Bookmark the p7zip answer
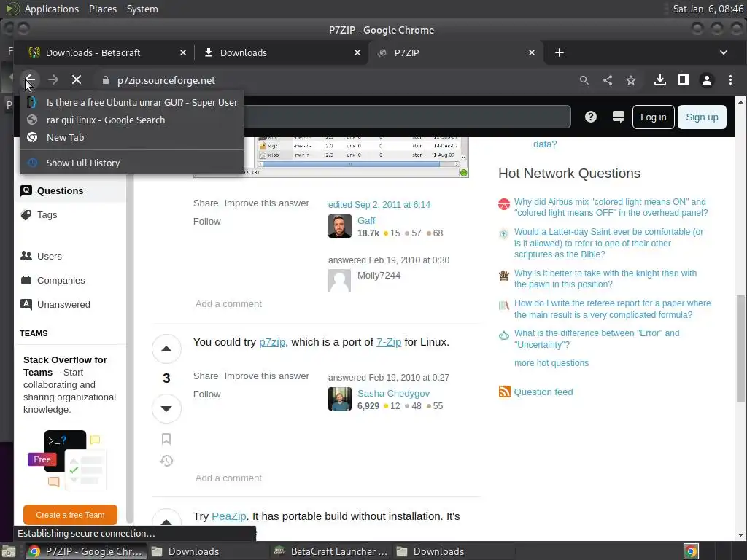Viewport: 747px width, 560px height. (166, 438)
